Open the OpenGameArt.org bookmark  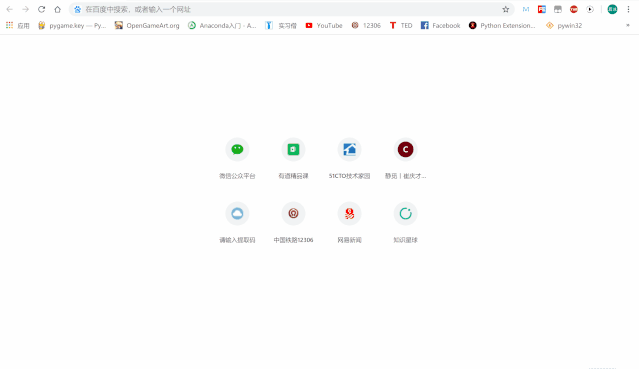point(147,25)
